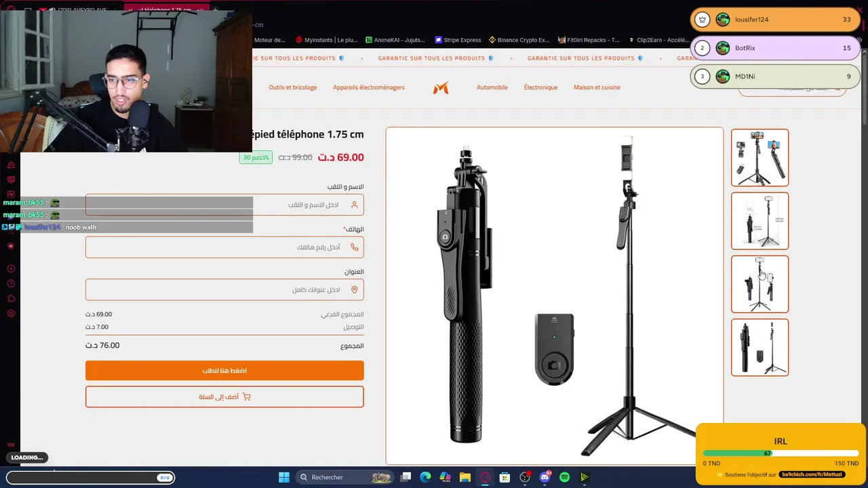Open the FitGirl Repacks bookmark
Image resolution: width=868 pixels, height=488 pixels.
pyautogui.click(x=589, y=40)
